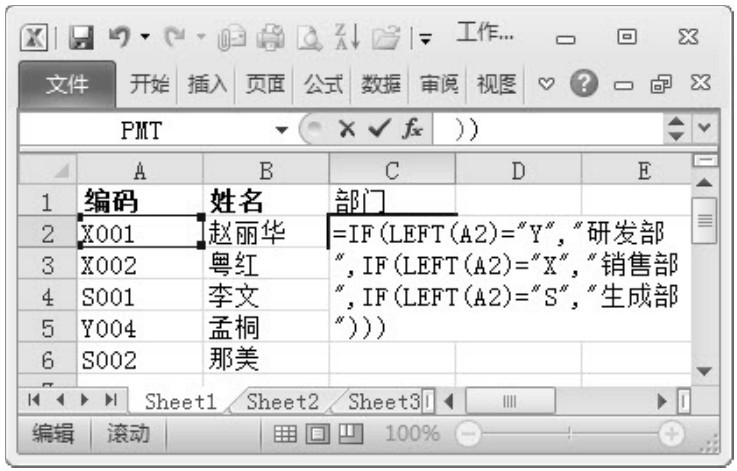Switch to the 公式 ribbon tab
Viewport: 737px width, 471px height.
pyautogui.click(x=322, y=85)
